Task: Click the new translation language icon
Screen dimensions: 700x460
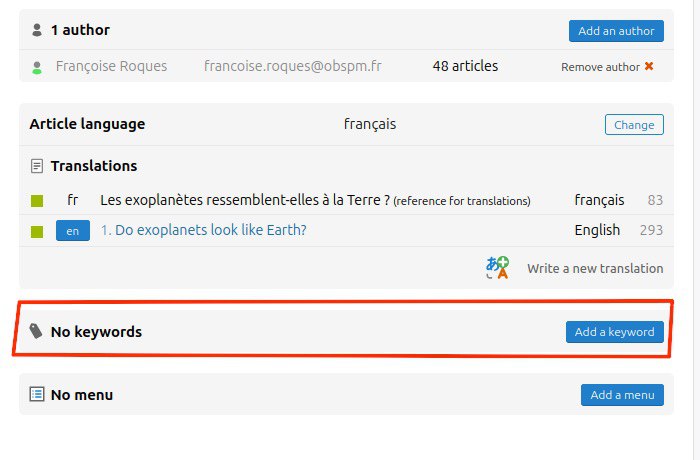Action: tap(497, 268)
